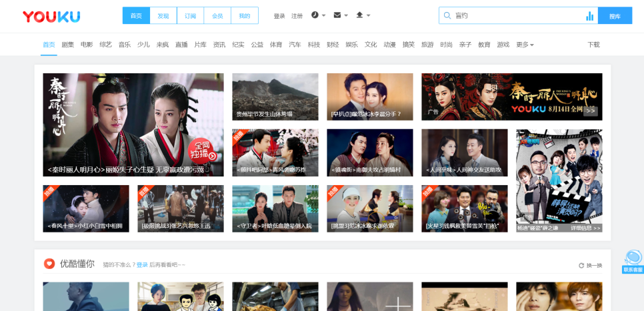The width and height of the screenshot is (644, 311).
Task: Open the <颤抖吧阿部> thumbnail
Action: click(275, 153)
